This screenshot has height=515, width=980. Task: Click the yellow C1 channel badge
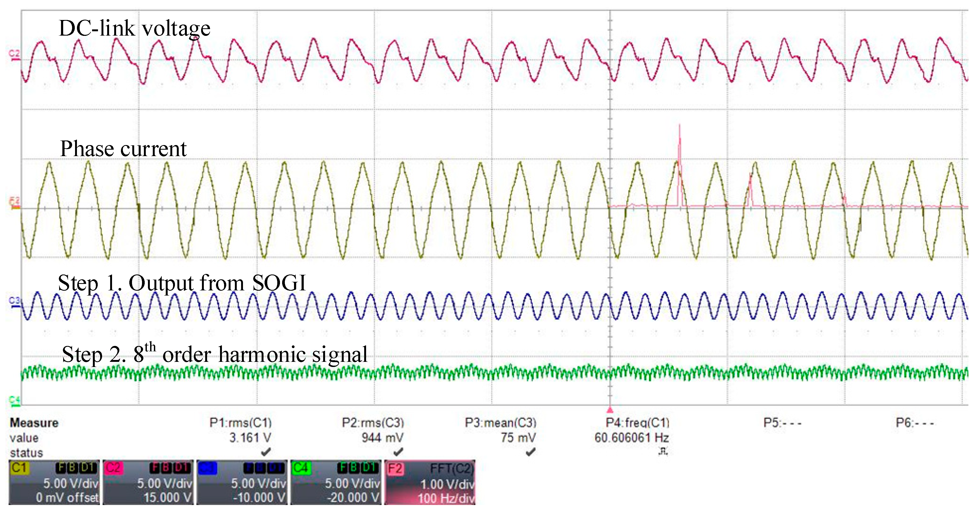[x=19, y=468]
